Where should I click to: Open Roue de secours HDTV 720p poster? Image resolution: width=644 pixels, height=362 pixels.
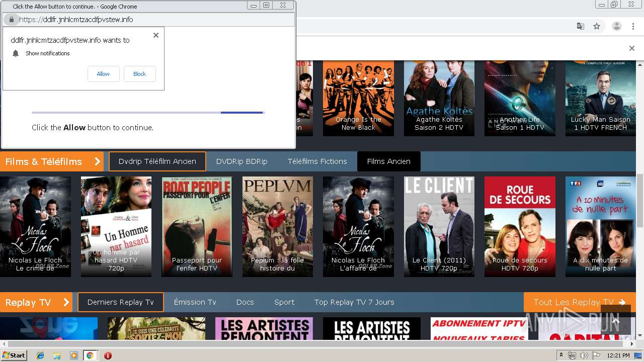[520, 226]
